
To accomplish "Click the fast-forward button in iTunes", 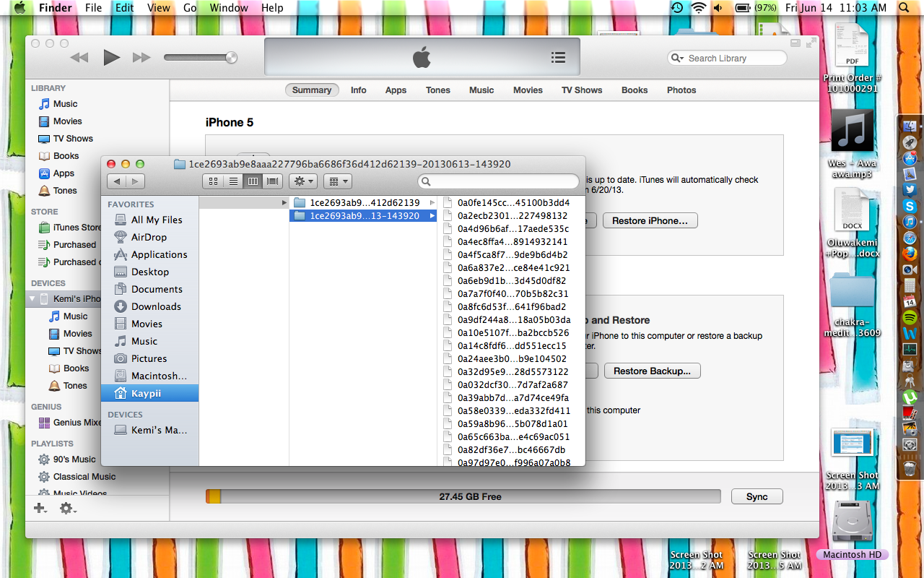I will click(142, 58).
